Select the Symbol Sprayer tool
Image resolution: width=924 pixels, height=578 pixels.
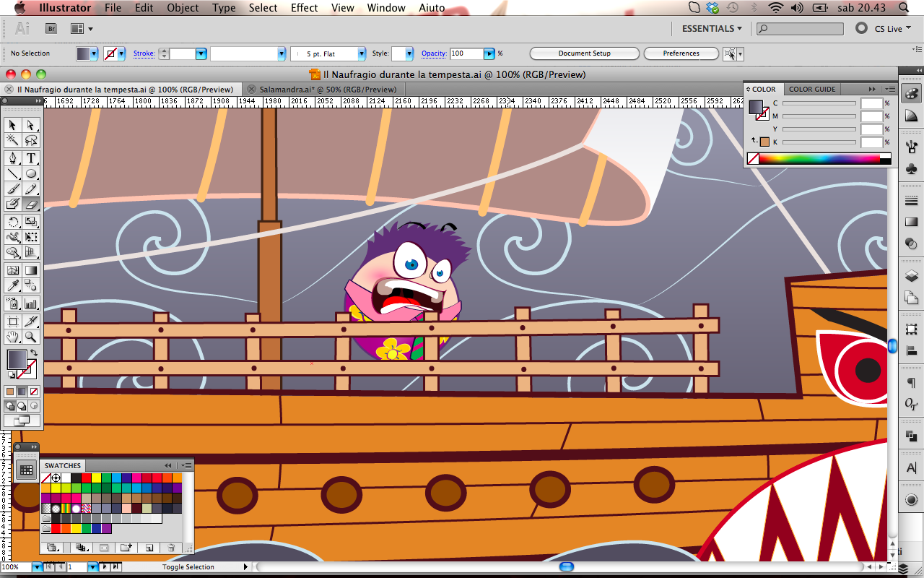(x=13, y=303)
